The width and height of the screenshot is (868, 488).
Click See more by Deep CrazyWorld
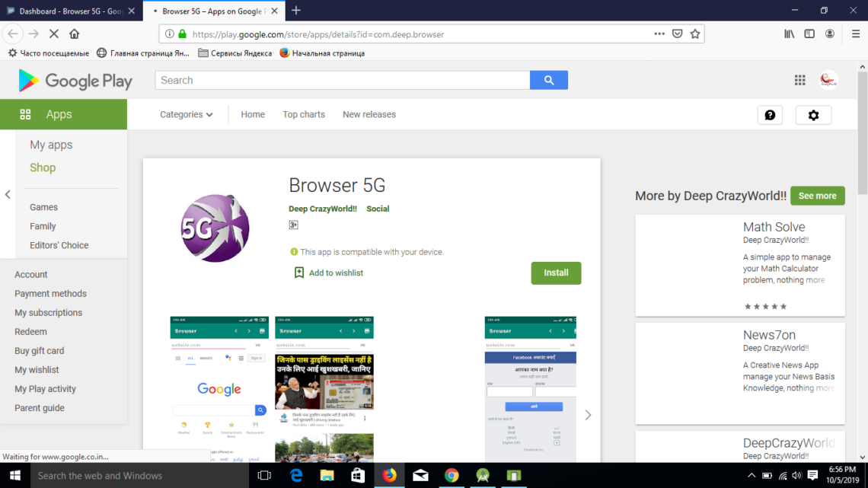[x=817, y=196]
